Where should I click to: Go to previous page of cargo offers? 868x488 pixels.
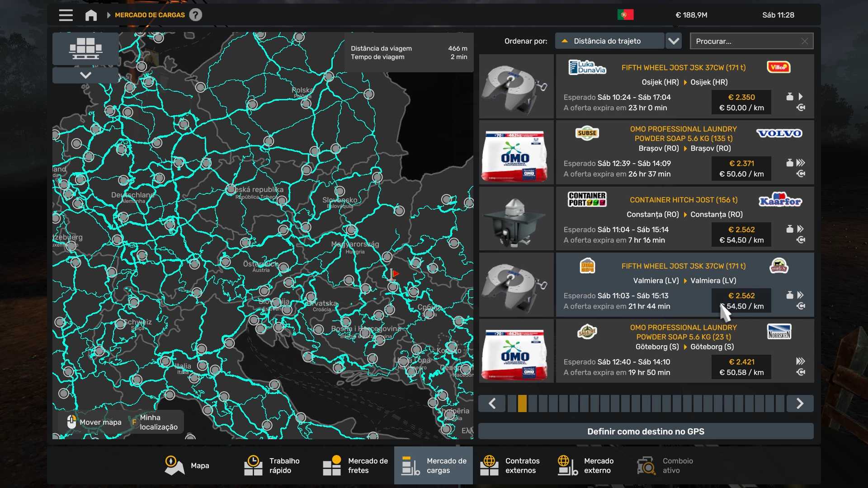click(x=492, y=404)
